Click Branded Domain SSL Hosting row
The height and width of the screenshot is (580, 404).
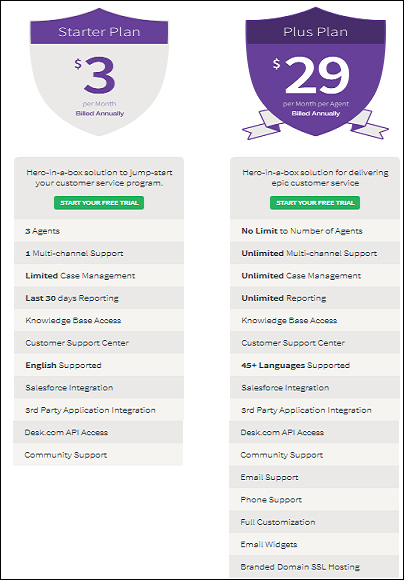[x=314, y=567]
